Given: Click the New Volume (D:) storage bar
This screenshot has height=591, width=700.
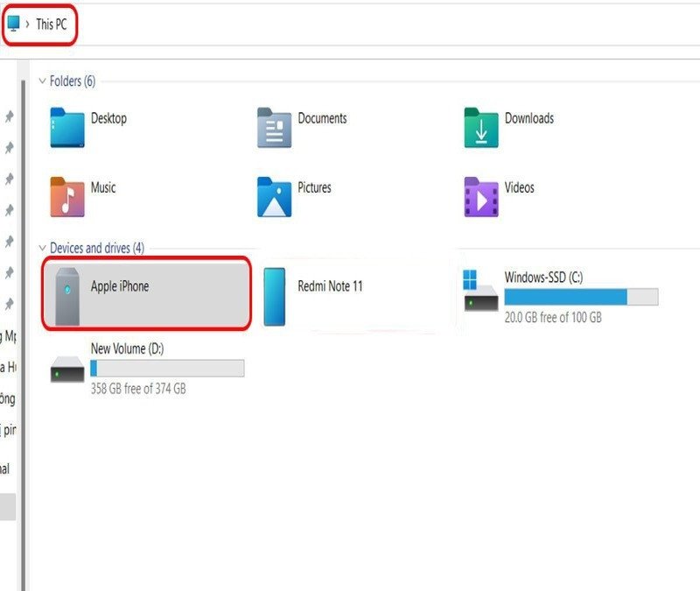Looking at the screenshot, I should [x=167, y=368].
